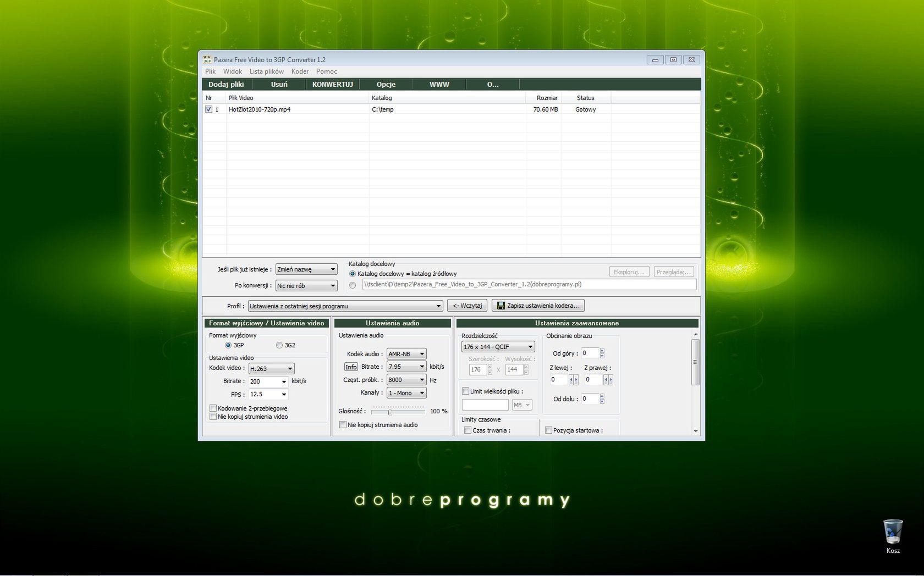Select the 3G2 output format radio
The image size is (924, 576).
click(279, 345)
